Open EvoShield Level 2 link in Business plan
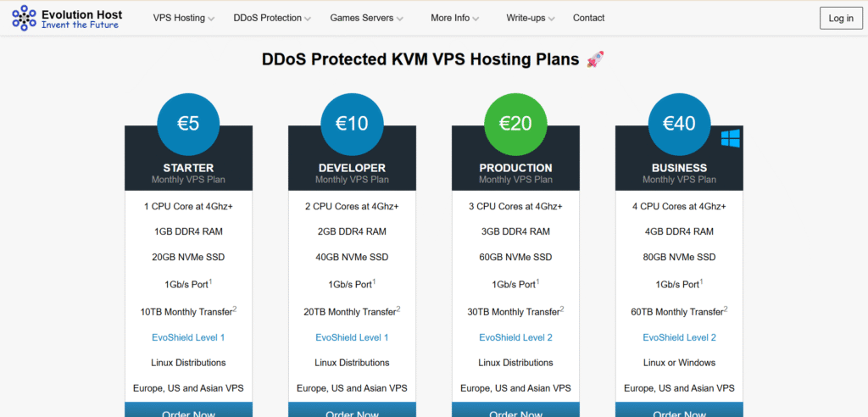 click(679, 337)
